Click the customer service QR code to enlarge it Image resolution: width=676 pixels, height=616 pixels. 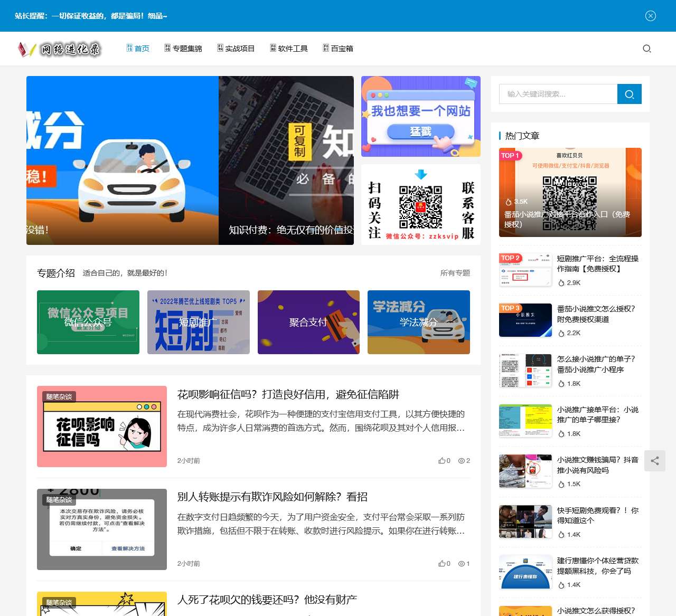(420, 207)
